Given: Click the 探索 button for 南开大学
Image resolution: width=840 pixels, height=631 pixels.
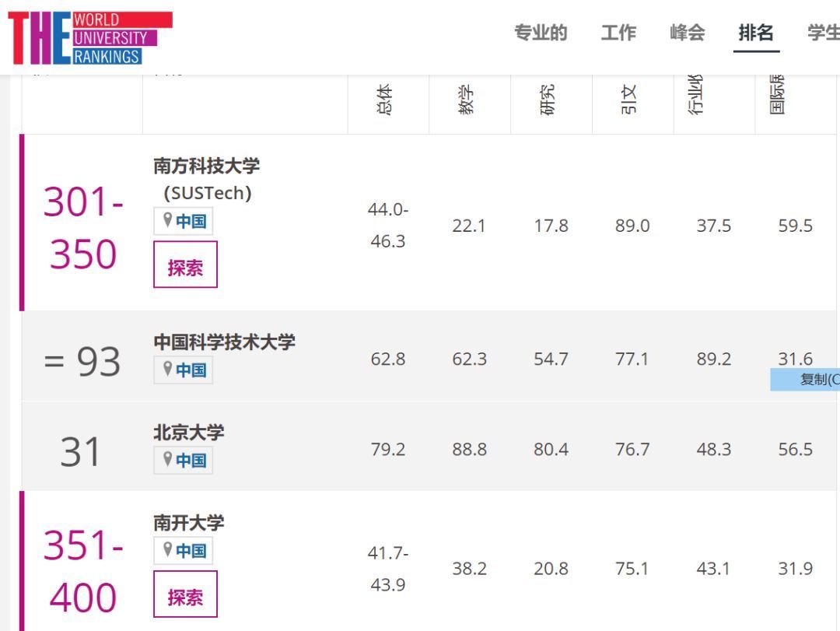Looking at the screenshot, I should coord(187,594).
